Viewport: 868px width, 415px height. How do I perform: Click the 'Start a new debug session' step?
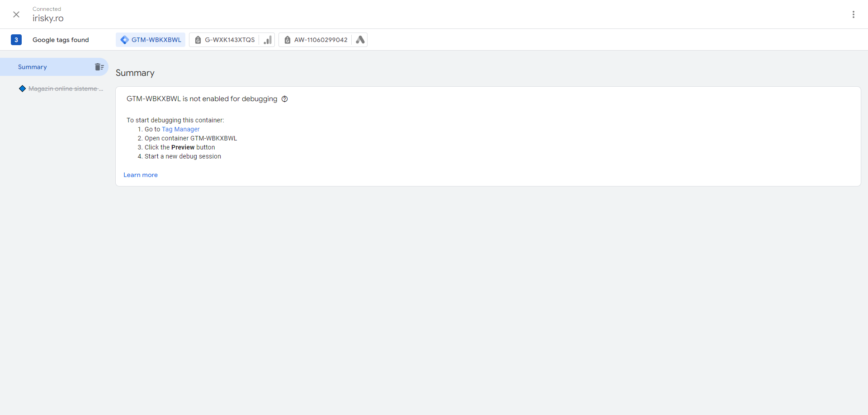pos(183,156)
